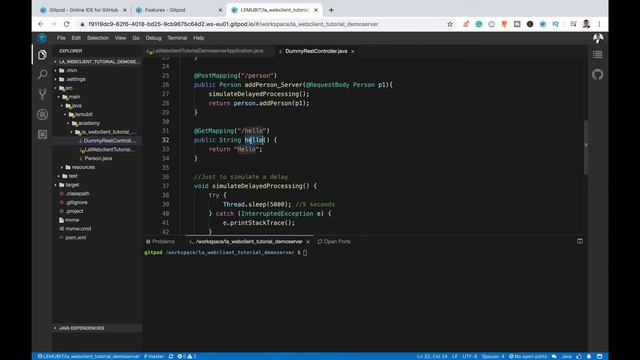Viewport: 640px width, 360px height.
Task: Open the Explorer view in the activity bar
Action: (42, 54)
